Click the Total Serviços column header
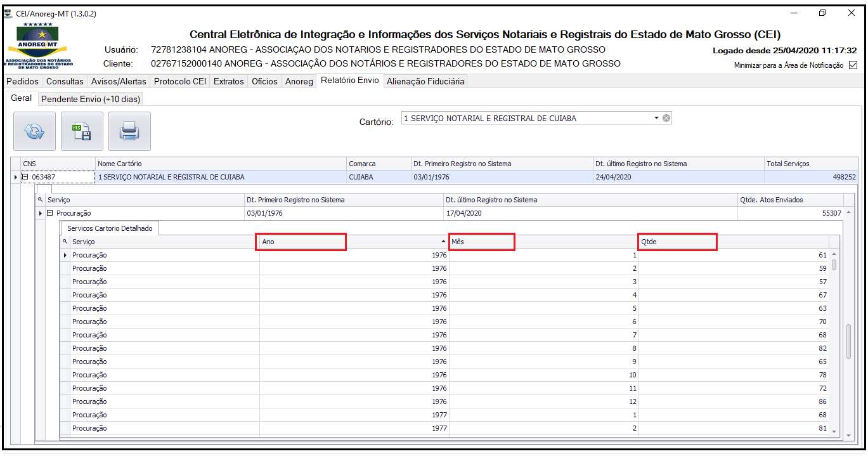Viewport: 868px width, 456px height. [811, 164]
